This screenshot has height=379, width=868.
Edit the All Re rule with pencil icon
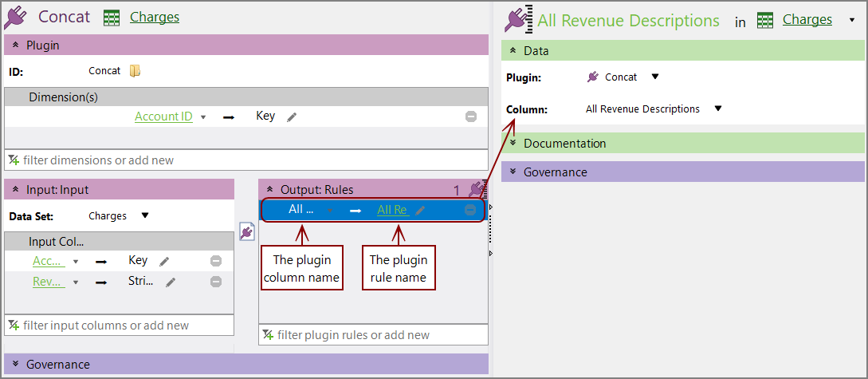point(421,211)
